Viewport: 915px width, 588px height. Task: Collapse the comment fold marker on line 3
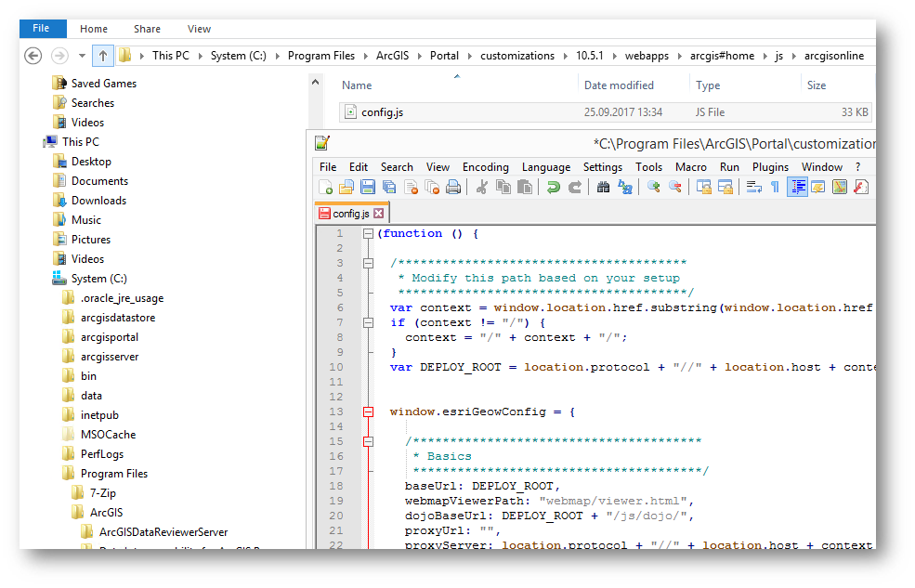tap(368, 263)
